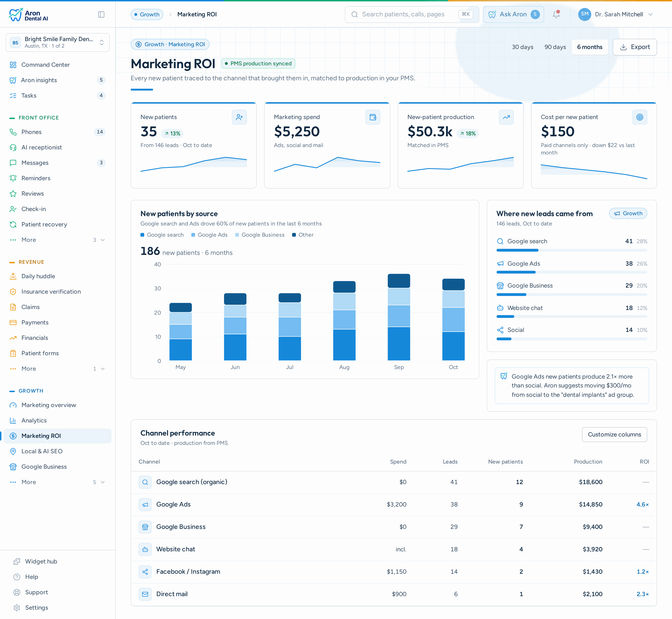Click the Website chat lead source icon

pyautogui.click(x=500, y=308)
